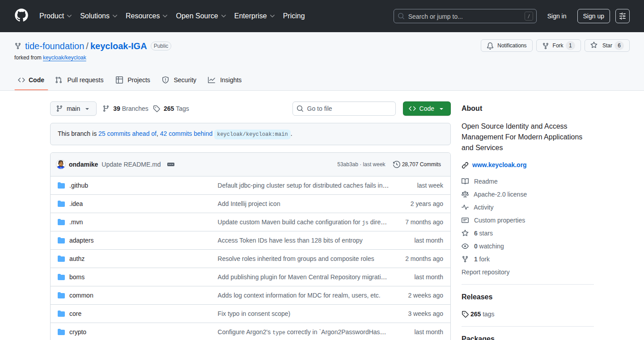Viewport: 644px width, 340px height.
Task: Click the common folder icon
Action: pyautogui.click(x=61, y=295)
